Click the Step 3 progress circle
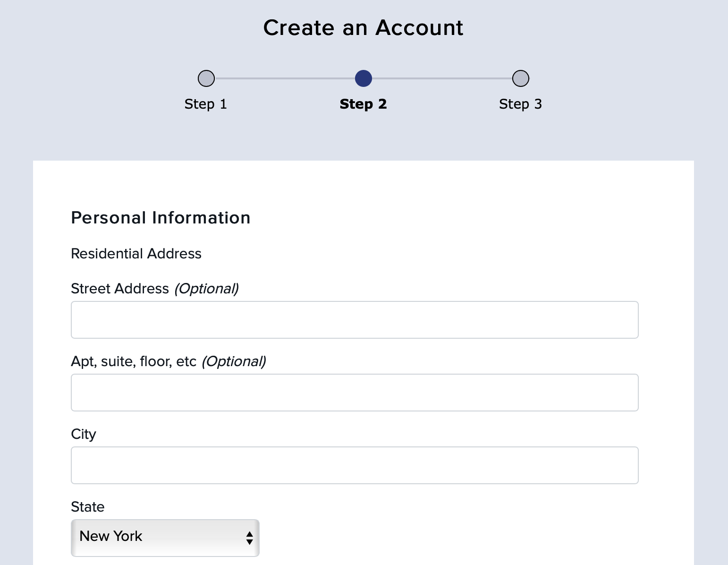 pos(520,78)
